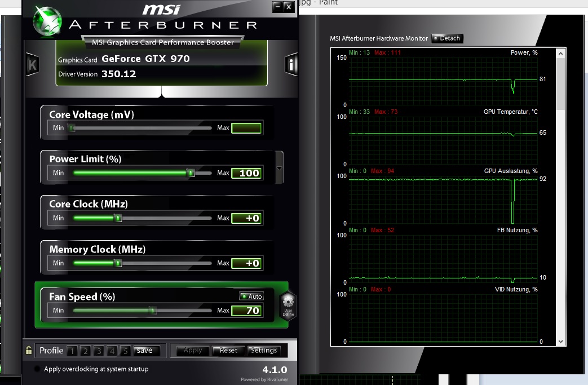Click the GPU Temperatur graph

[x=443, y=140]
